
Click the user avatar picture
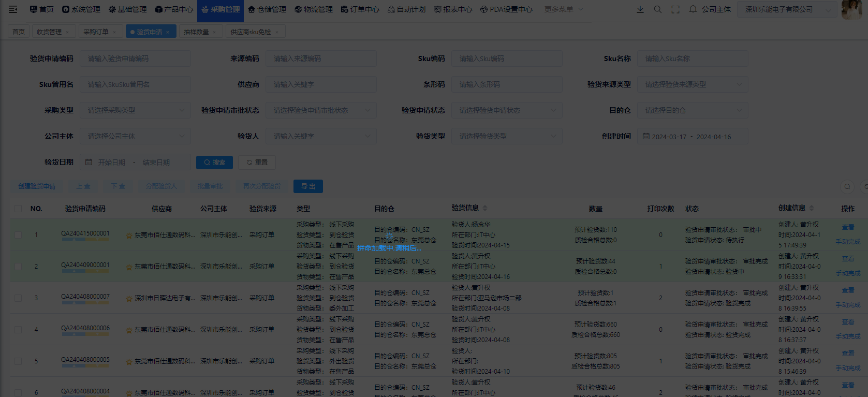pyautogui.click(x=851, y=9)
